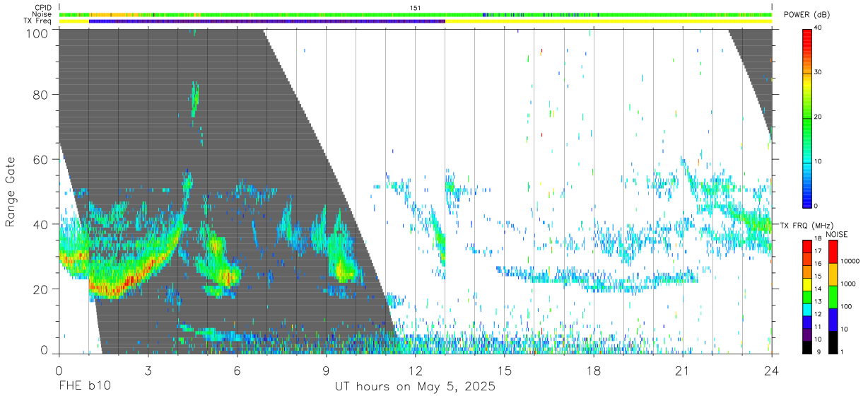Click the 6 hour label on the UT axis
This screenshot has height=401, width=868.
(x=237, y=370)
